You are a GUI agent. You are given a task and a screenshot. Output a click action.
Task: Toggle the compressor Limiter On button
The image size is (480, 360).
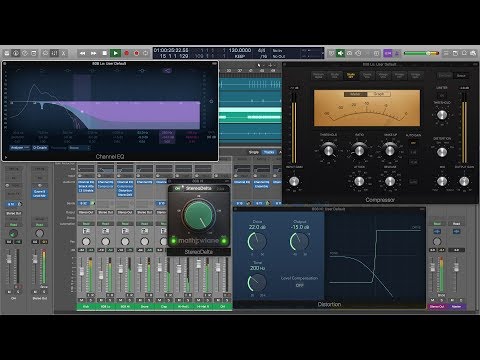point(442,96)
